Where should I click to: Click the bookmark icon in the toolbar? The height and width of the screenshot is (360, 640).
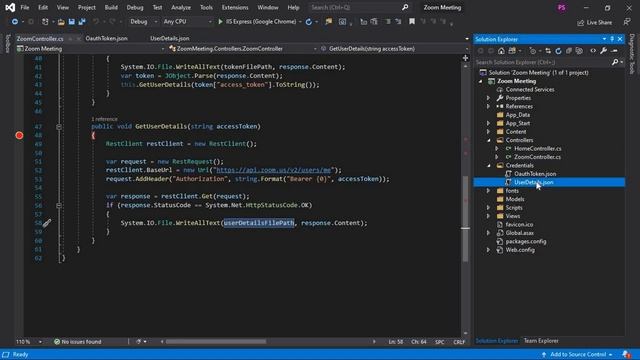[412, 22]
